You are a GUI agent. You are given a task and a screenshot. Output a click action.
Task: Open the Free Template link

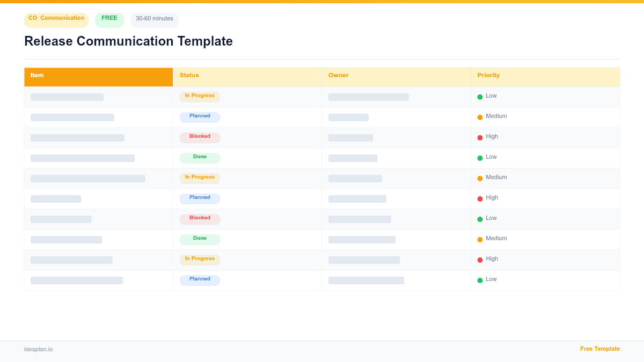click(x=600, y=349)
